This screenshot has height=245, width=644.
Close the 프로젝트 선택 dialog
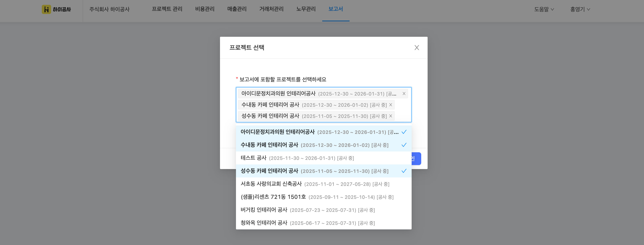pos(416,48)
